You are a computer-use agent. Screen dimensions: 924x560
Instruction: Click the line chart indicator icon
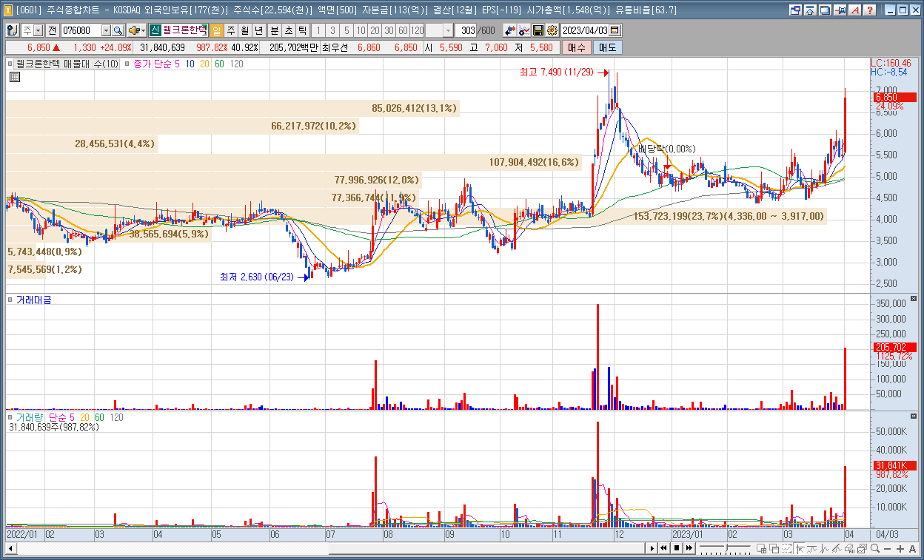(525, 30)
